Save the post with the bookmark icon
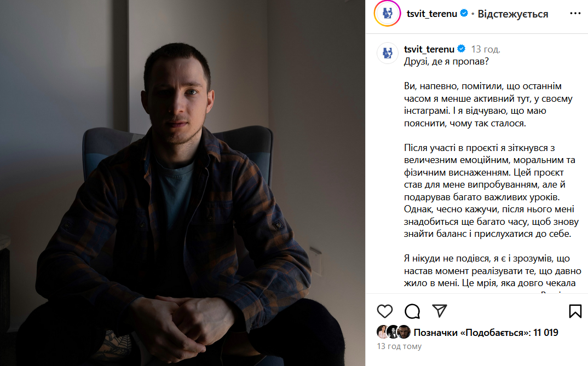 tap(575, 311)
